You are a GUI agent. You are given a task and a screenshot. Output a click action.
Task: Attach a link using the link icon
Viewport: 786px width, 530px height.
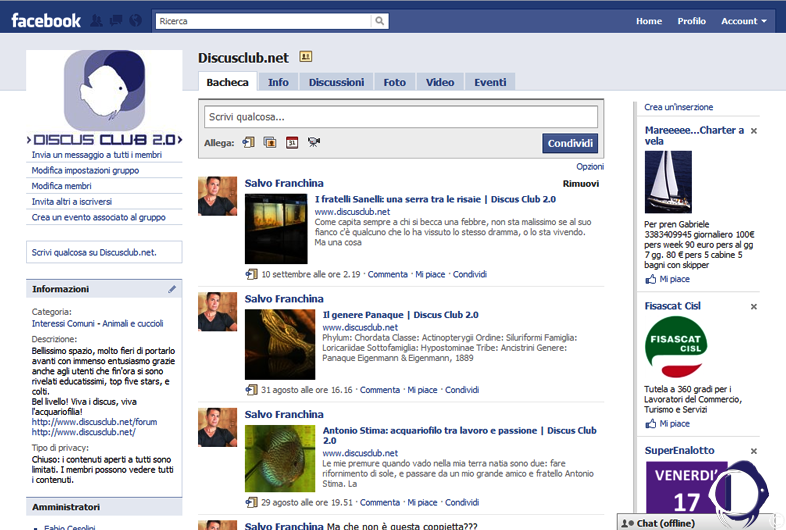(x=249, y=142)
